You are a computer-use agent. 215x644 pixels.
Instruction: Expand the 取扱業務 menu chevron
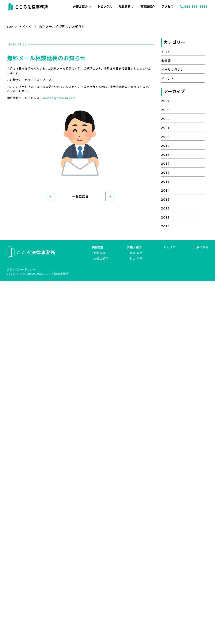pos(132,7)
